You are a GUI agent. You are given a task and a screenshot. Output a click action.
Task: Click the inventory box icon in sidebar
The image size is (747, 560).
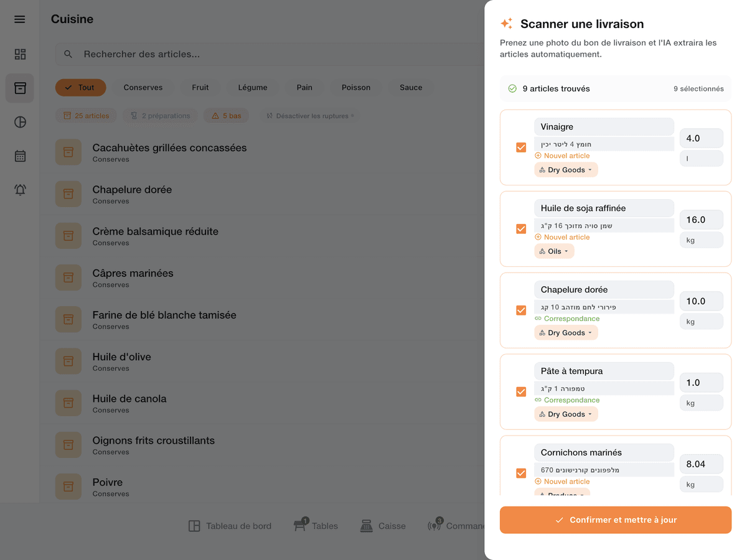pos(19,88)
